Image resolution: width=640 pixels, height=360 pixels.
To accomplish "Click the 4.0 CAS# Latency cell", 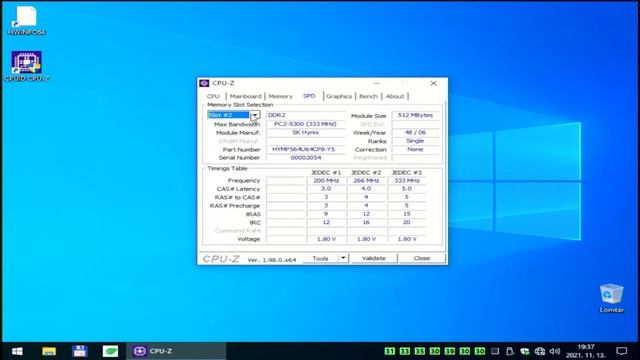I will tap(366, 189).
